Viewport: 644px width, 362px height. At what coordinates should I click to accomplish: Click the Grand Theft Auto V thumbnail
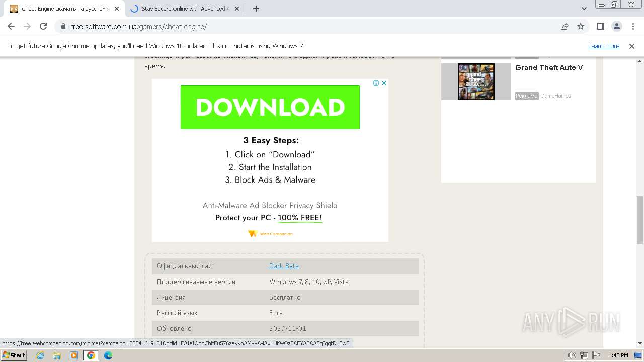point(476,81)
